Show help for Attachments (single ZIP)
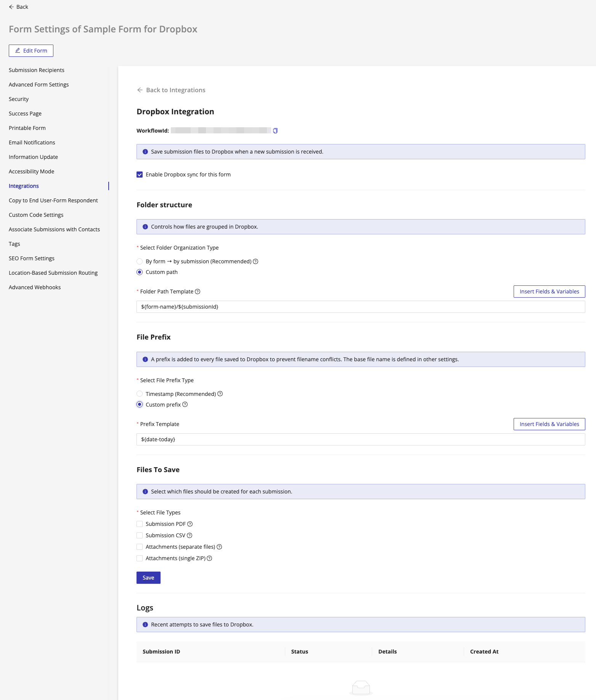This screenshot has height=700, width=596. [209, 558]
